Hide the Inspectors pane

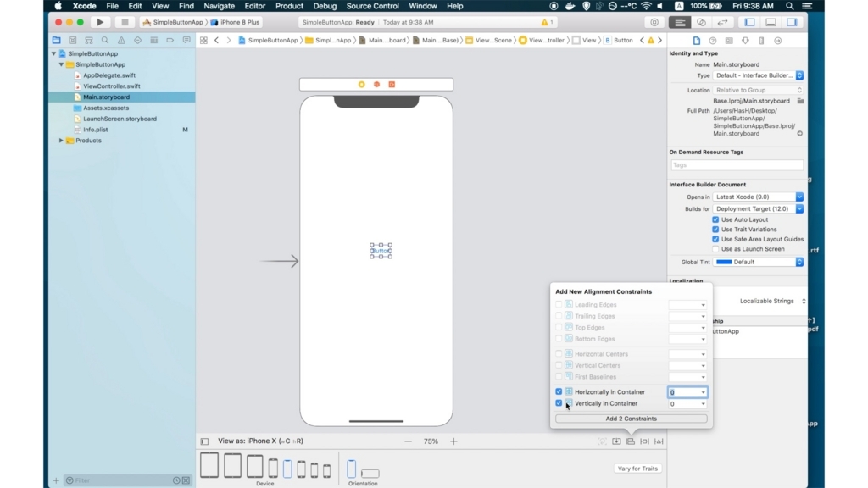pos(793,22)
